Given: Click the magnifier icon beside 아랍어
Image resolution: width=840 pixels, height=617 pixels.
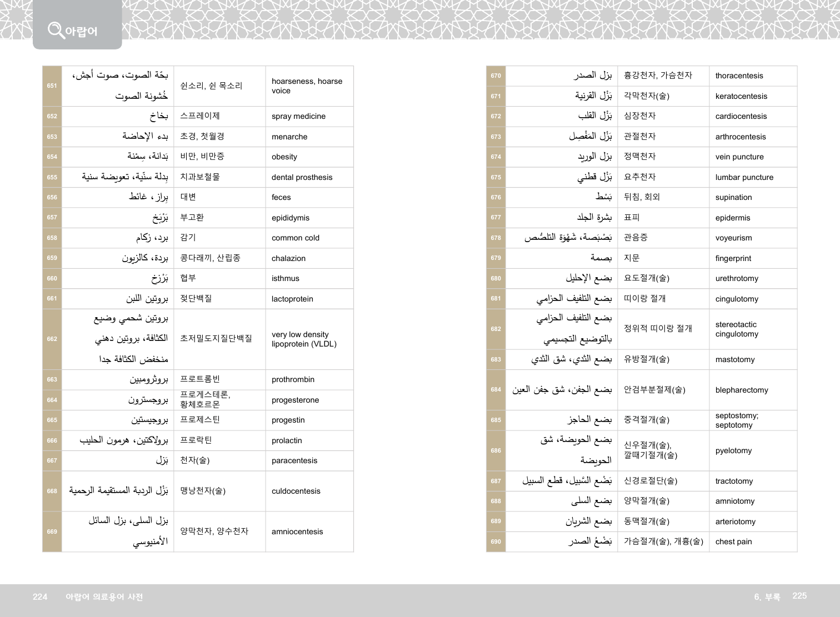Looking at the screenshot, I should (x=56, y=29).
